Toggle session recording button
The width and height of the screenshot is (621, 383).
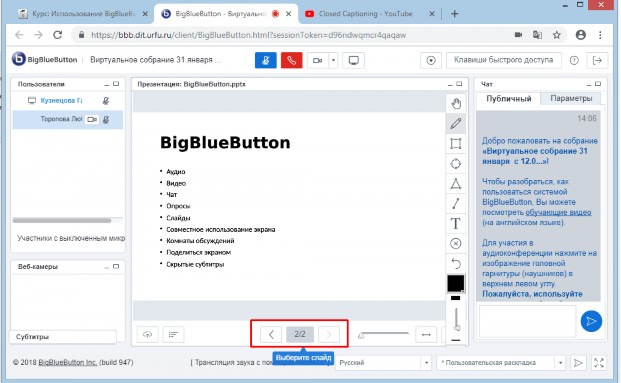tap(431, 61)
